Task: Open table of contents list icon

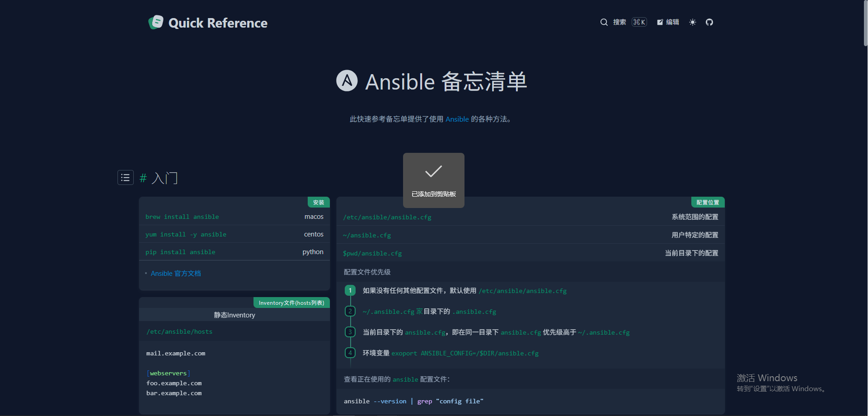Action: [126, 178]
